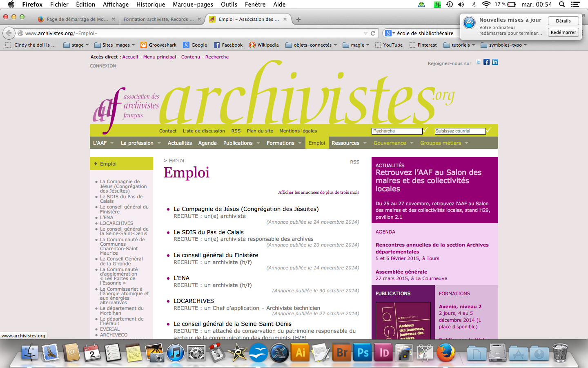Launch Adobe Illustrator from the dock
This screenshot has height=368, width=588.
pyautogui.click(x=301, y=352)
